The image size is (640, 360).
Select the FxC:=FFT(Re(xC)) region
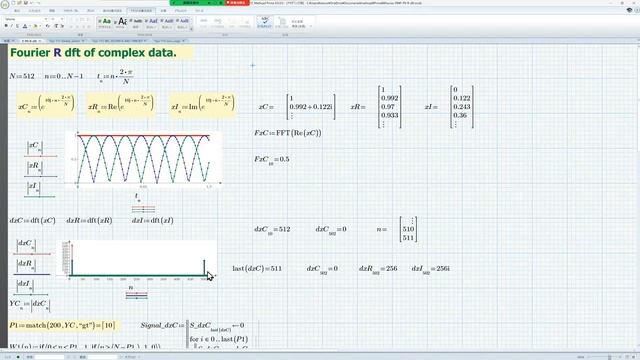288,133
